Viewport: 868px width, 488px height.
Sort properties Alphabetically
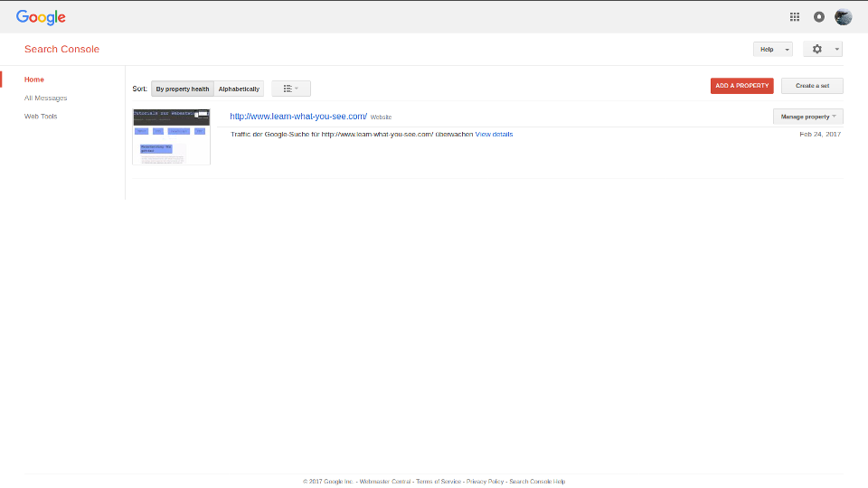coord(239,89)
